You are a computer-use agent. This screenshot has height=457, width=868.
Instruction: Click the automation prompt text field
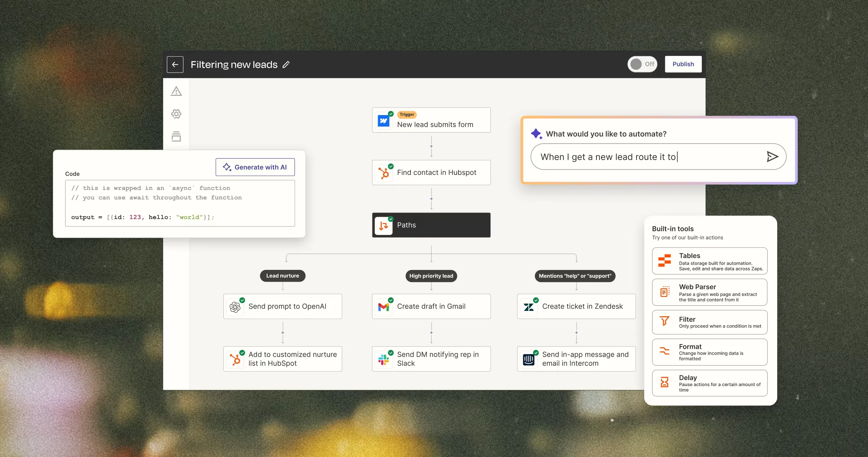[658, 157]
